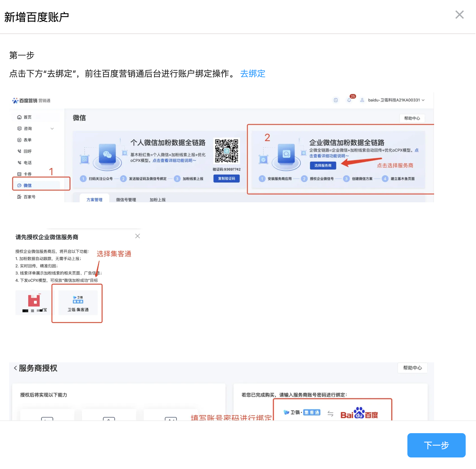Screen dimensions: 476x469
Task: Go back via the 服务商授权 arrow
Action: click(15, 368)
